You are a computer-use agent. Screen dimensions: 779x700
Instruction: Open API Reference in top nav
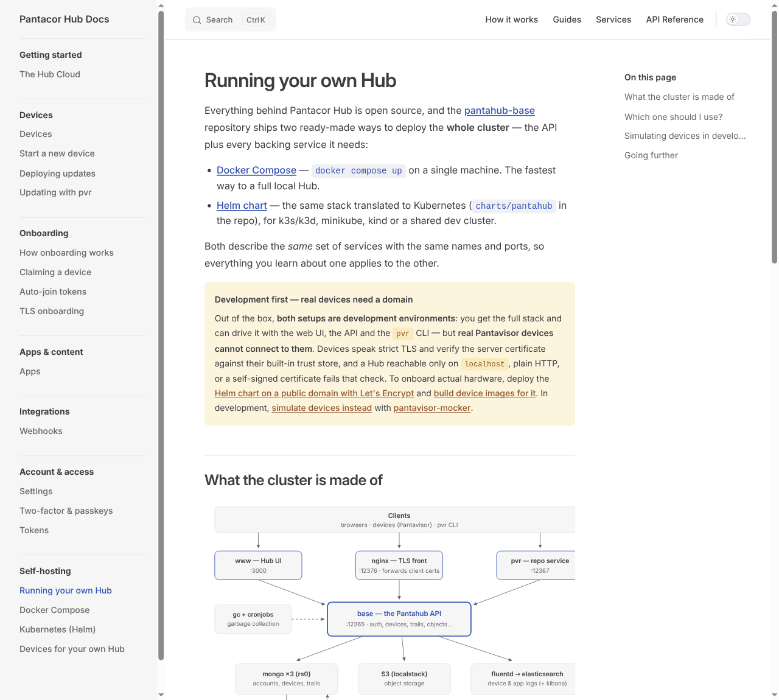[x=674, y=19]
